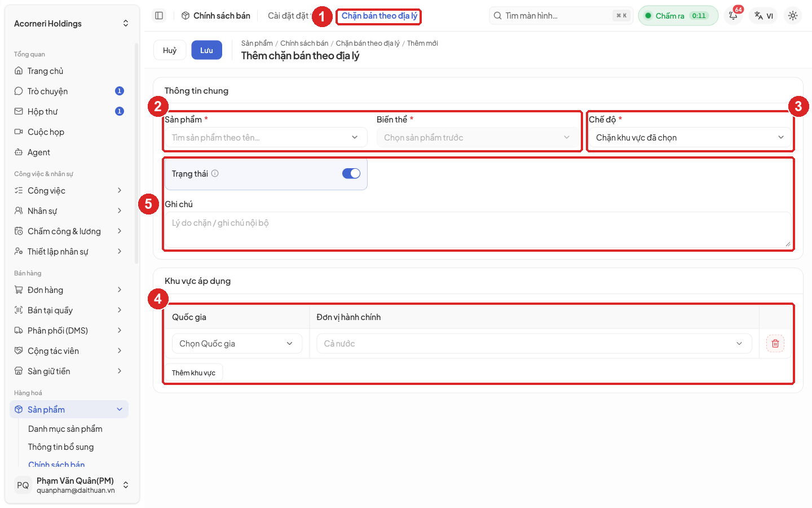
Task: Open the Acorneri Holdings workspace switcher
Action: (71, 24)
